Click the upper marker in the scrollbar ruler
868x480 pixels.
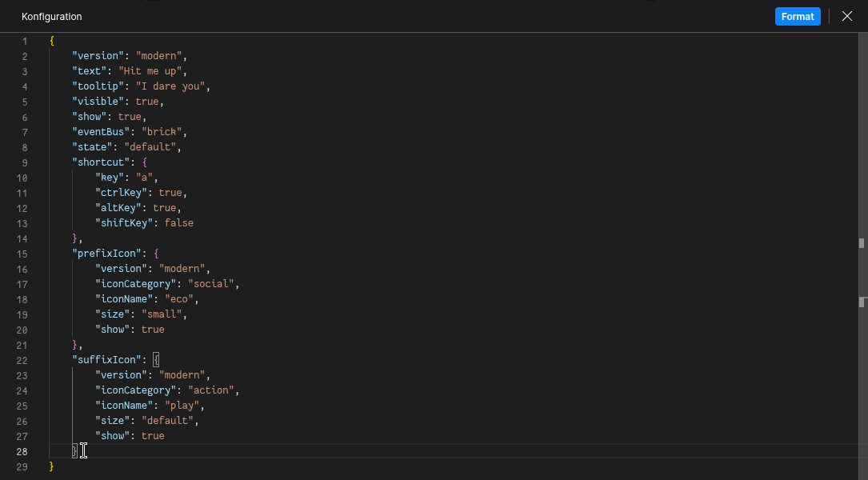(862, 242)
